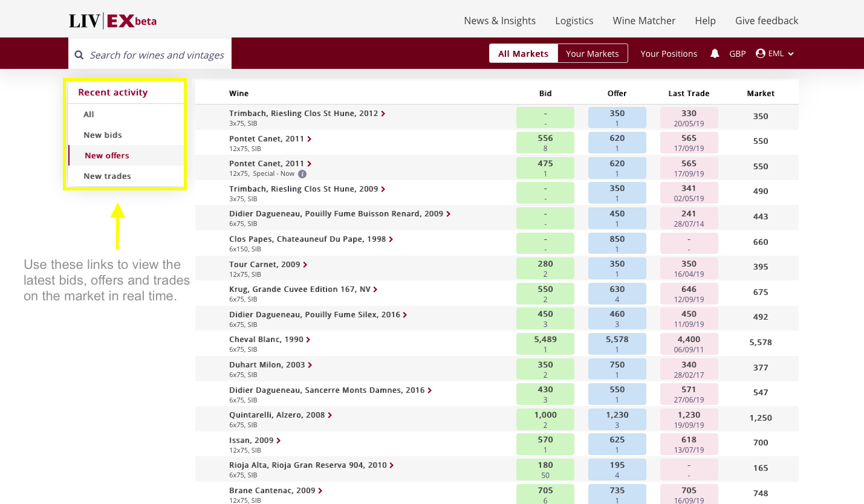Click the Liv-ex beta logo
Viewport: 864px width, 504px height.
(x=113, y=21)
